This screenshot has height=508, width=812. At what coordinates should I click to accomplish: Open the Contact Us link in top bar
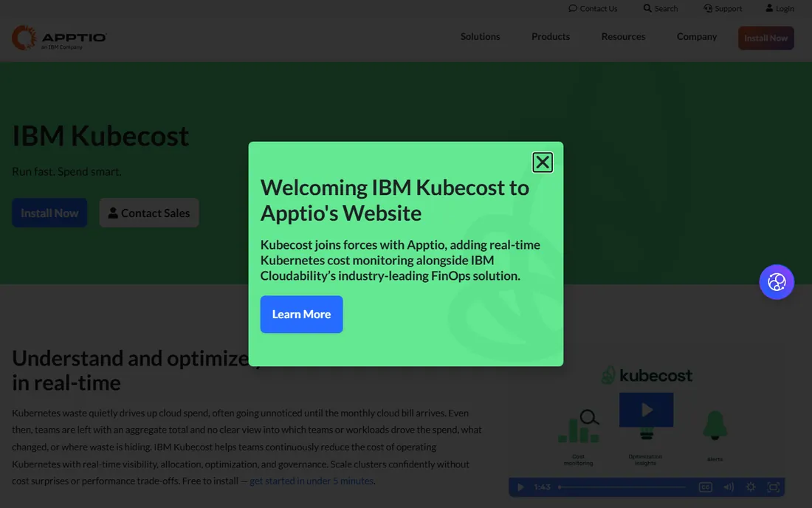pos(593,8)
